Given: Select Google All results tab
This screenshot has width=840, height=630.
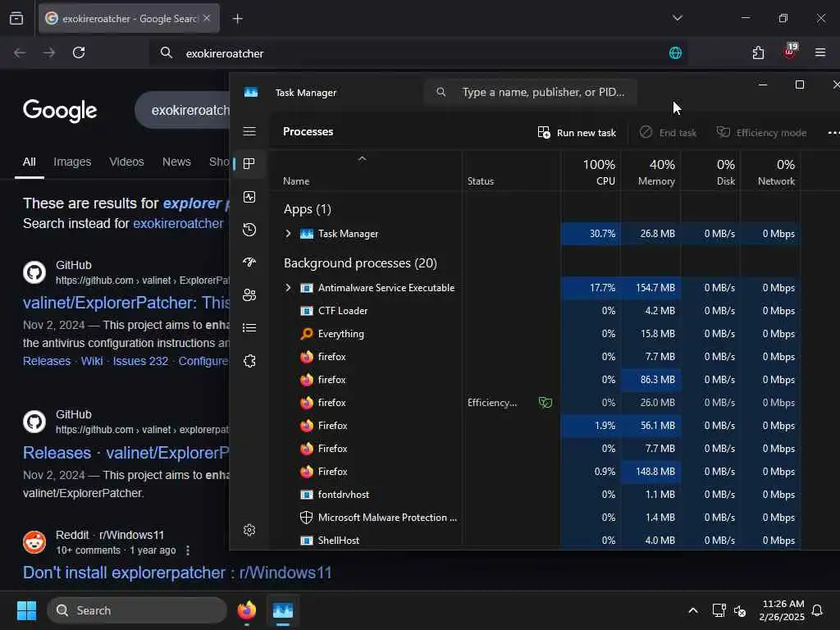Looking at the screenshot, I should pos(30,162).
